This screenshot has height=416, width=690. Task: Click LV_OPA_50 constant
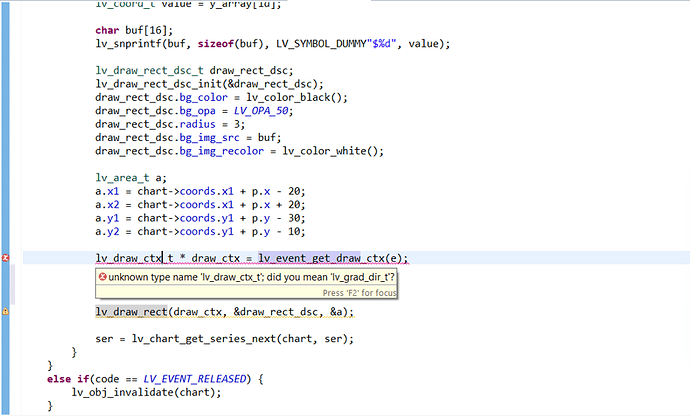tap(261, 110)
